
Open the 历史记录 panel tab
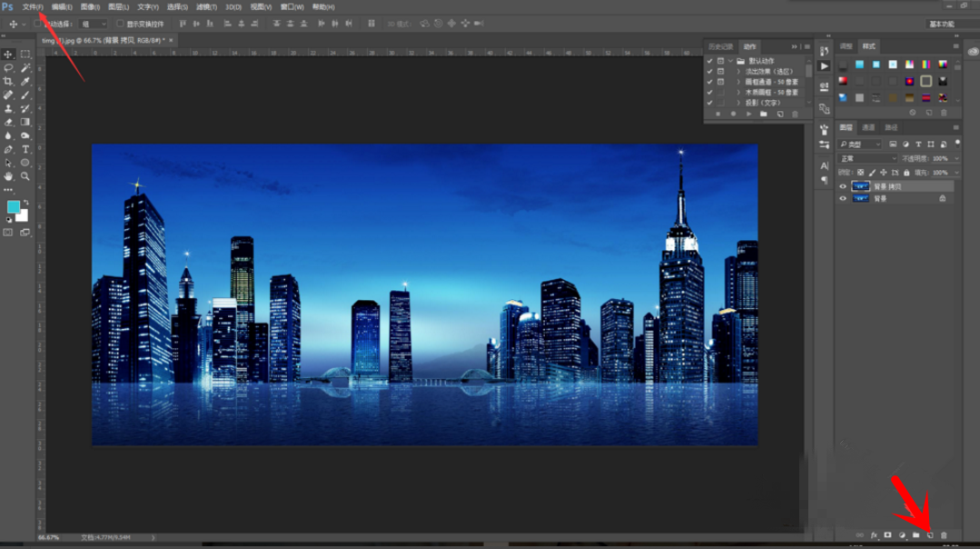(721, 46)
